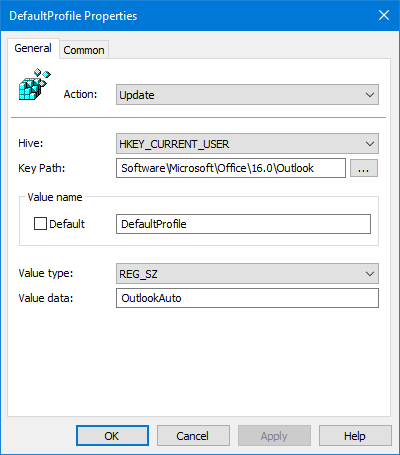Confirm changes with the OK button

click(112, 436)
